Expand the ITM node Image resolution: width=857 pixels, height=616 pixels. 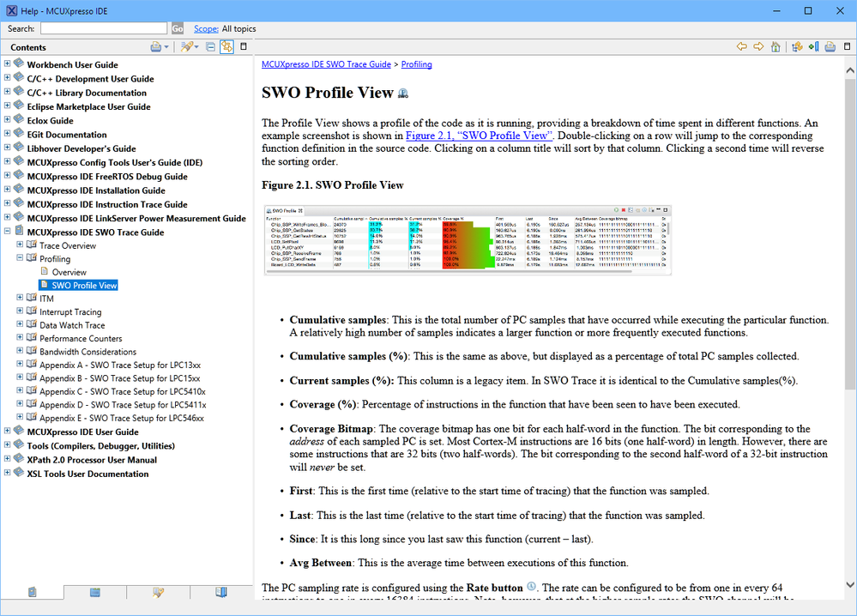pos(20,298)
